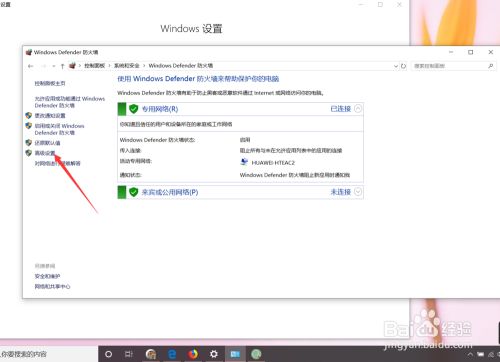Open Firefox on the taskbar

pos(193,354)
